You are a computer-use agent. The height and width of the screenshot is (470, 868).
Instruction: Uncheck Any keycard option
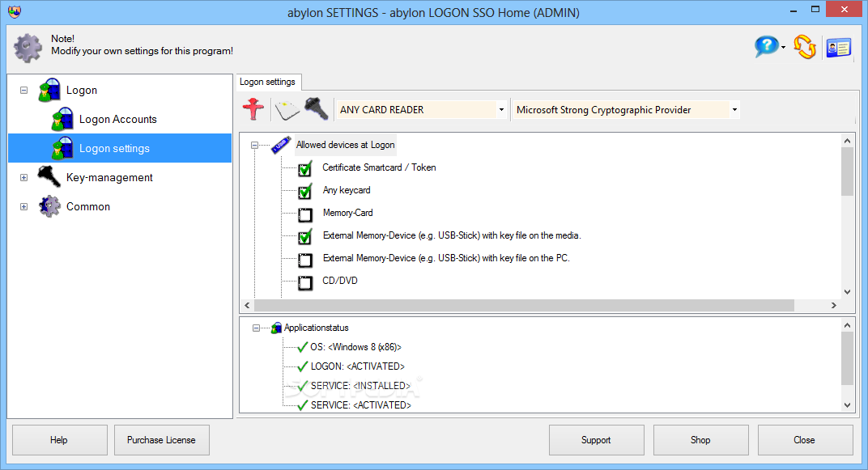point(305,191)
